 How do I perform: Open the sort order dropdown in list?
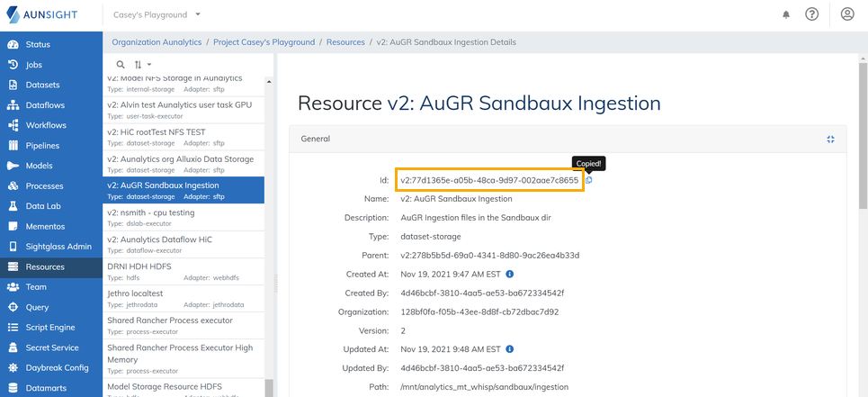point(143,64)
